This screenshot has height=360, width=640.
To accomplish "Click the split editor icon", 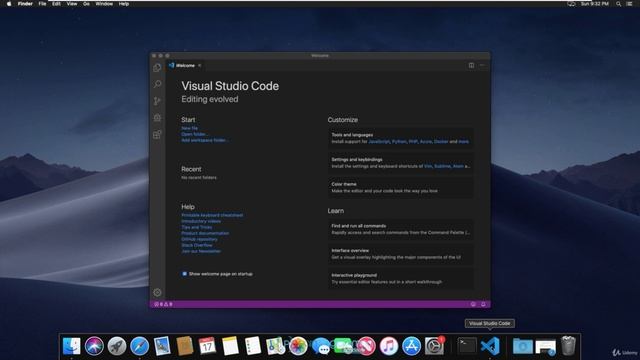I will coord(471,65).
